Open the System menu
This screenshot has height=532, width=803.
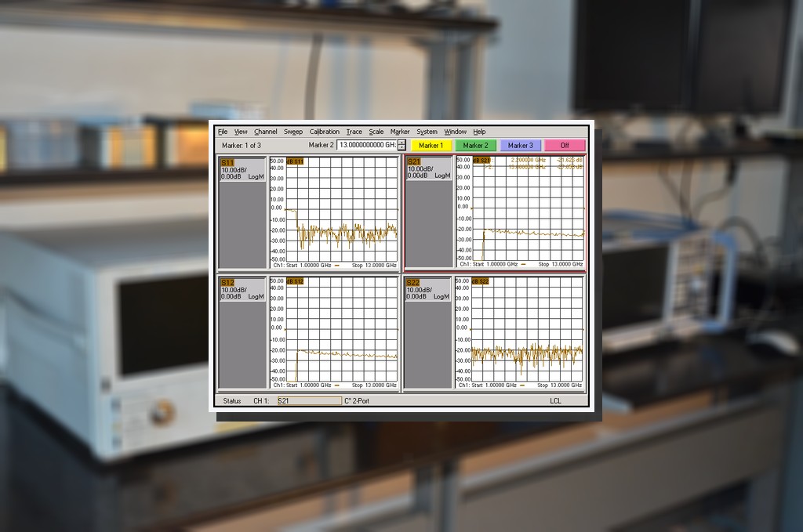click(427, 132)
